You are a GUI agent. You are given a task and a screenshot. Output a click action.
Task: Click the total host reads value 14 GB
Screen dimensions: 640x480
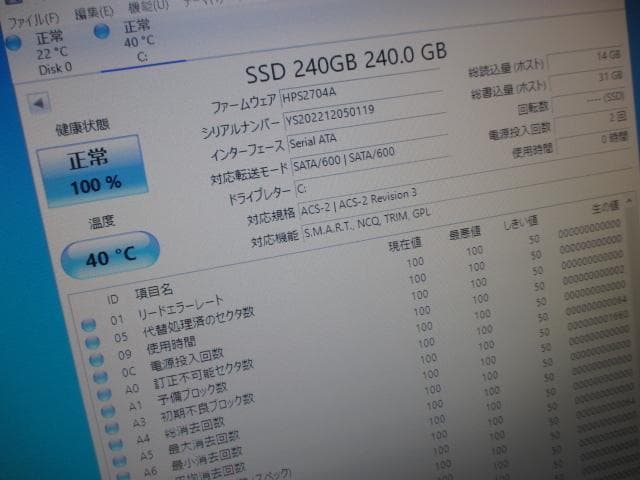pyautogui.click(x=584, y=59)
